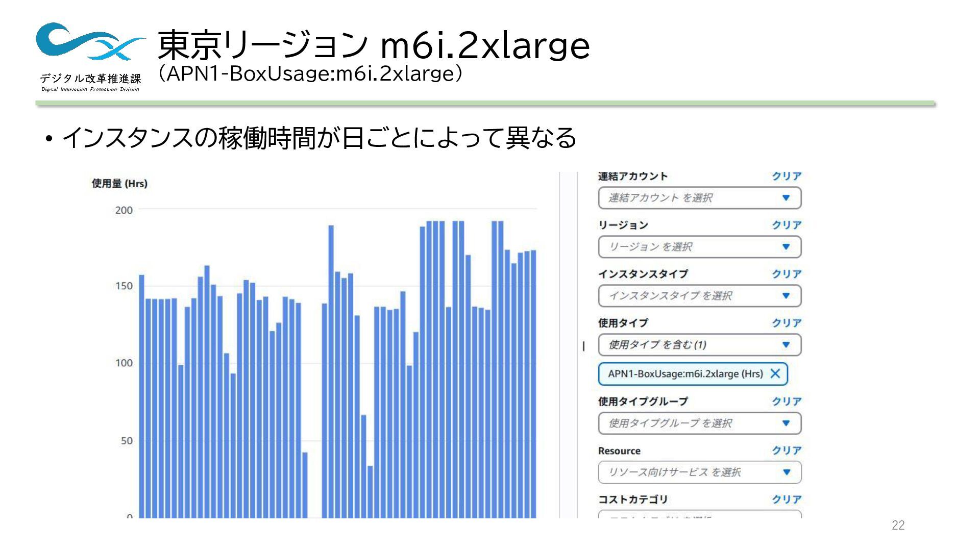
Task: Open the リソース向けサービス を選択 dropdown
Action: tap(700, 472)
